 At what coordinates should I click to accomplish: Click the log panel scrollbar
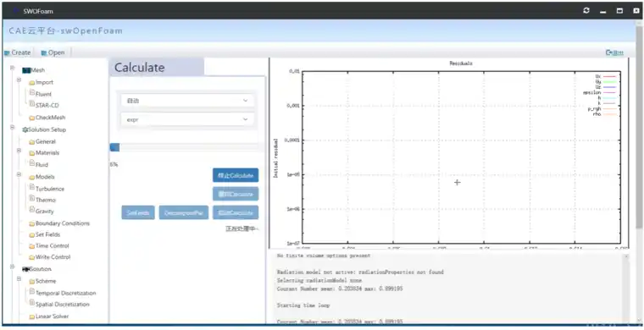[626, 289]
